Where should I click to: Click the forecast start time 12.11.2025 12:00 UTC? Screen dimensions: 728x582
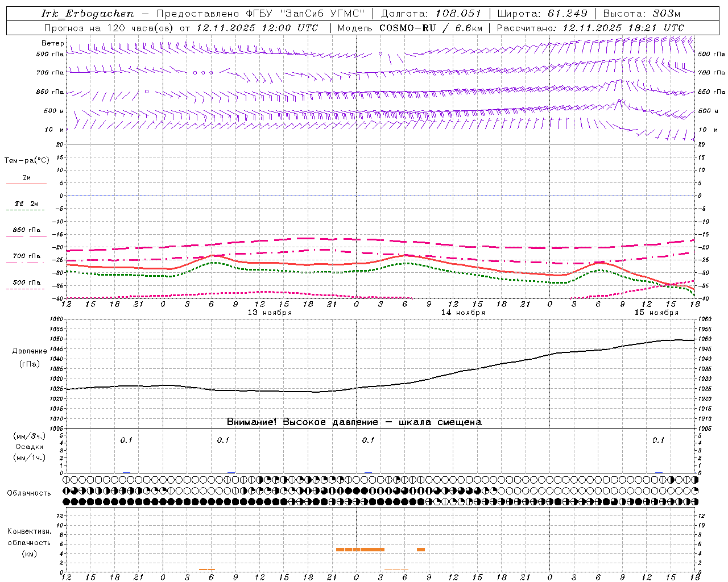(257, 28)
